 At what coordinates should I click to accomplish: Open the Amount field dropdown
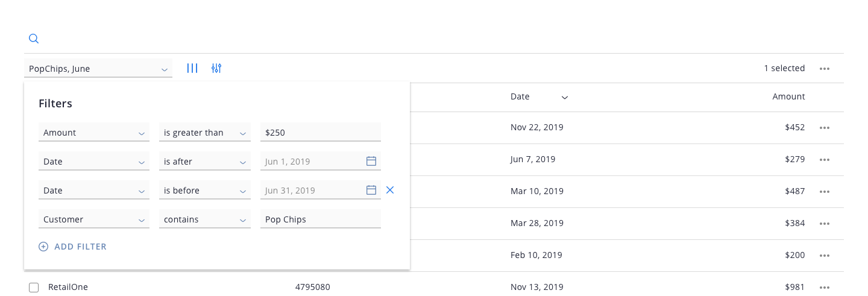click(94, 133)
